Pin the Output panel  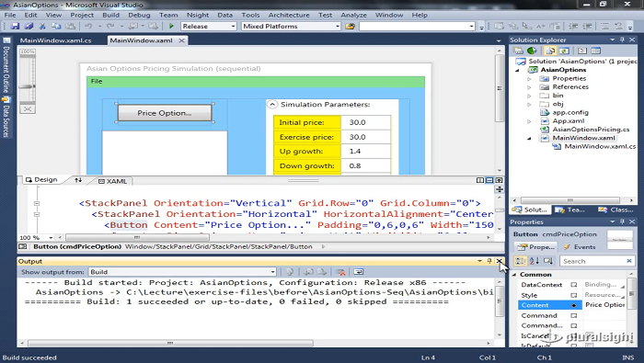[489, 261]
